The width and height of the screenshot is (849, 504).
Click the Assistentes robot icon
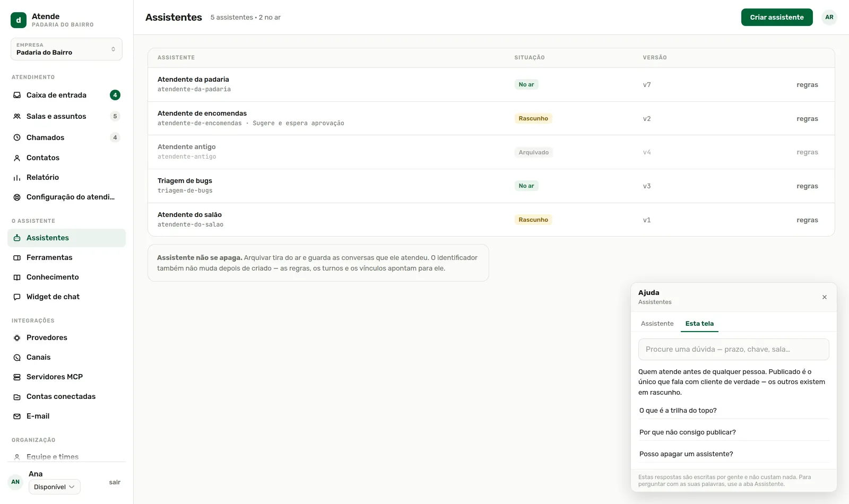pyautogui.click(x=17, y=238)
